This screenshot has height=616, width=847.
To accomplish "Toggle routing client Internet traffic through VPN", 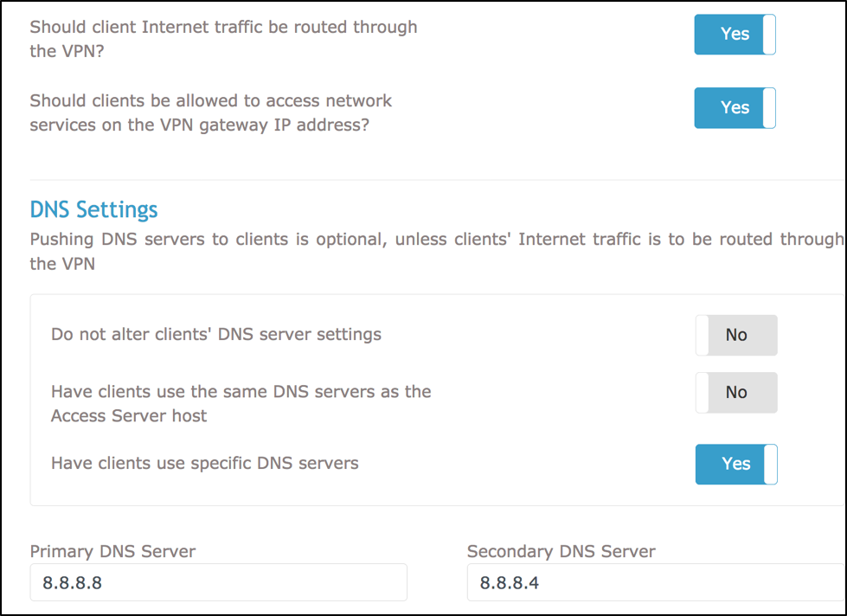I will pos(735,35).
